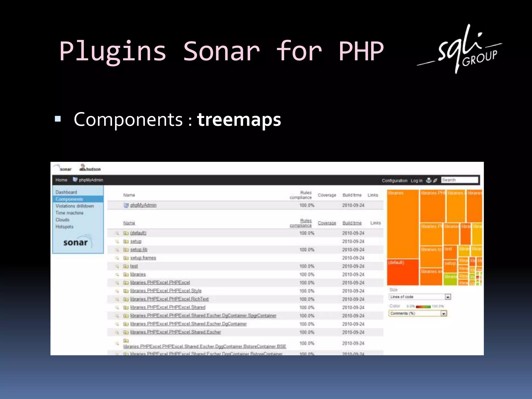Open the phpMyAdmin link in the top table

pyautogui.click(x=143, y=205)
